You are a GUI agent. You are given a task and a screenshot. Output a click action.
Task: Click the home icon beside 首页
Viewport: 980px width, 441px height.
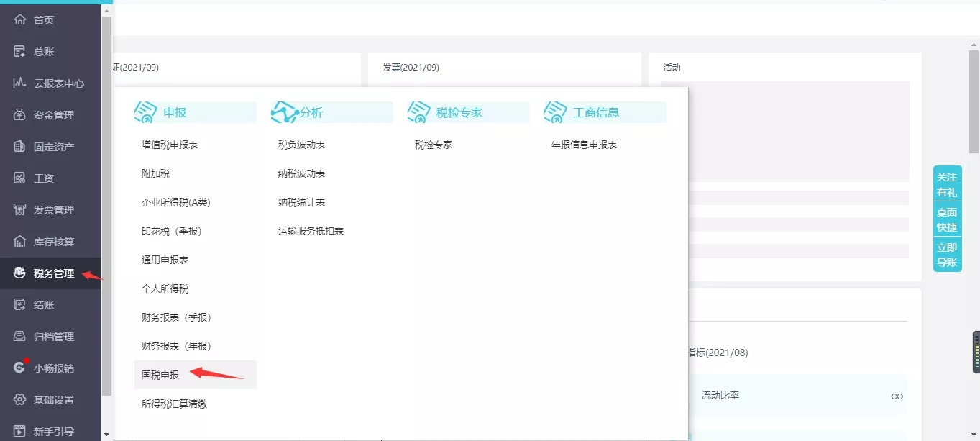coord(20,20)
